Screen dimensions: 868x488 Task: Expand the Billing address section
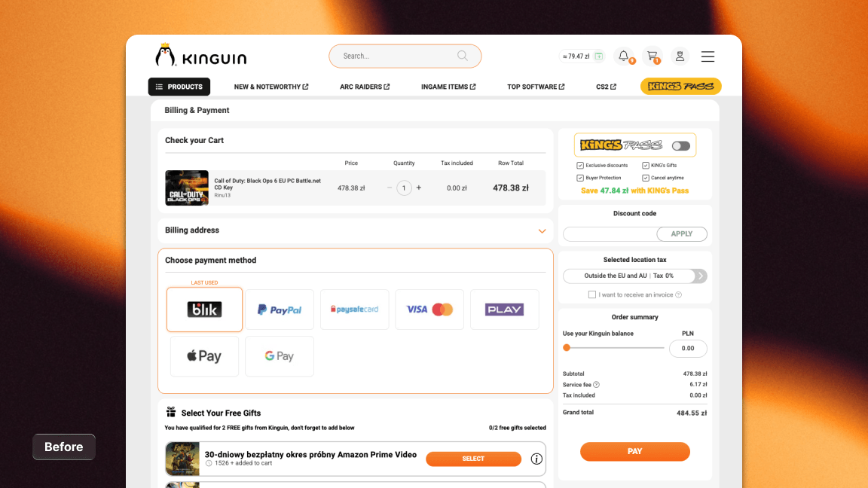point(542,231)
